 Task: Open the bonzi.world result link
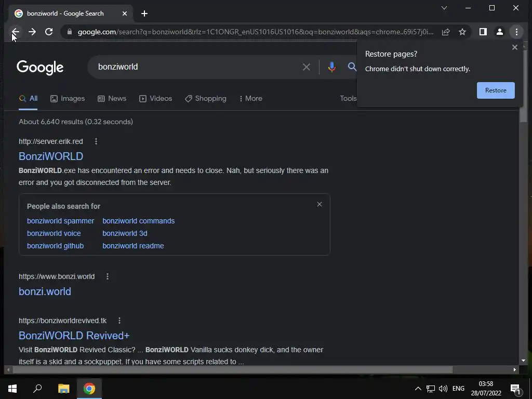point(45,291)
